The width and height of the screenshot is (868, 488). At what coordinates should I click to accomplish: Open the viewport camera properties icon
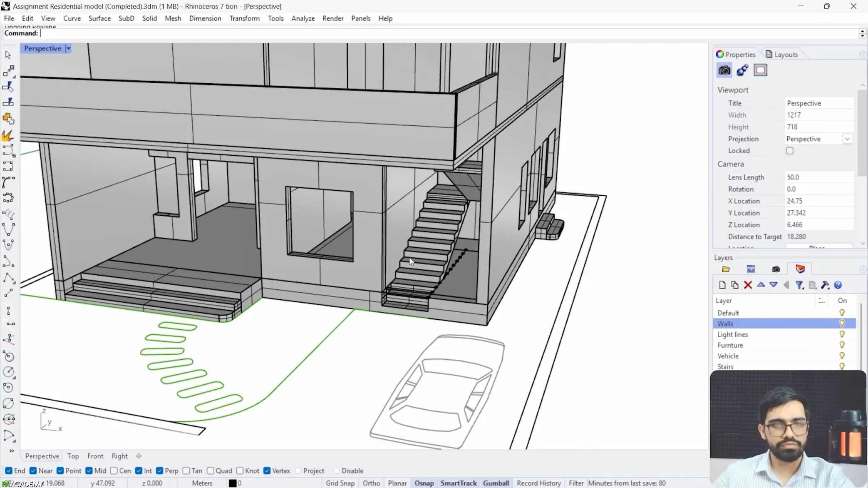point(724,70)
